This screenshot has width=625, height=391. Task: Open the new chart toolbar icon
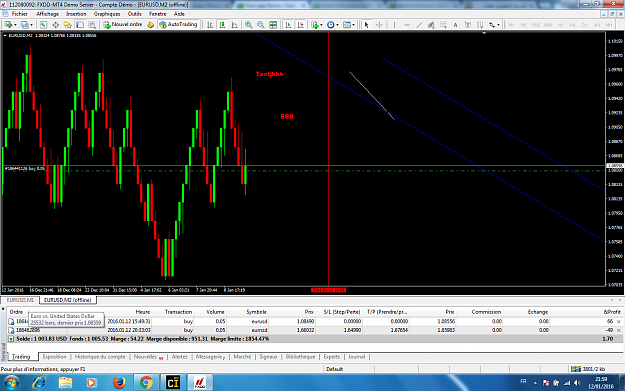(8, 25)
